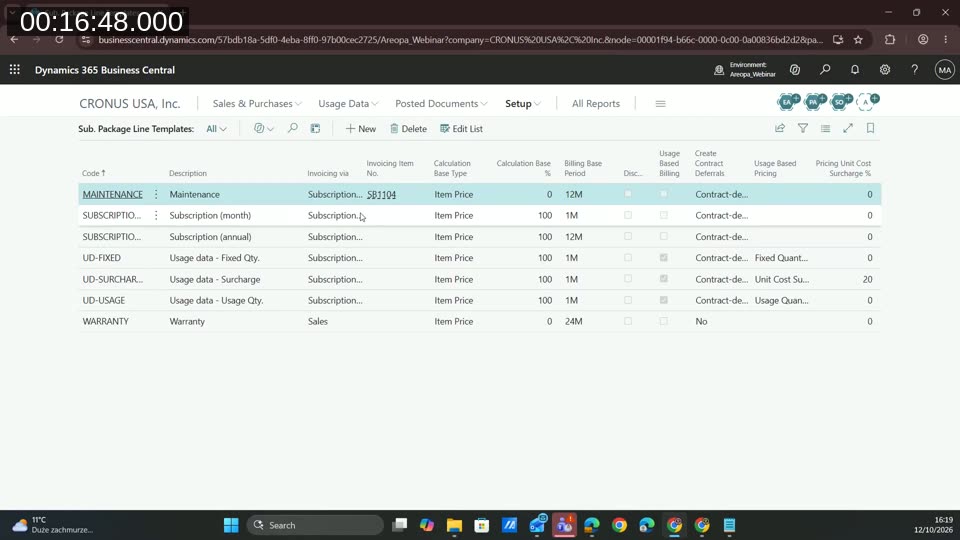
Task: Open Dynamics 365 Business Central title link
Action: (105, 70)
